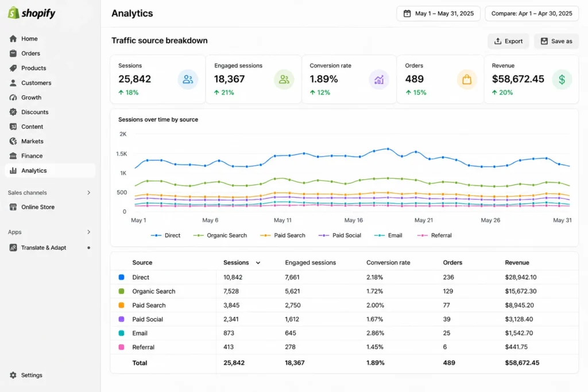Click the "3,845" Paid Search sessions cell
This screenshot has width=588, height=392.
[231, 305]
